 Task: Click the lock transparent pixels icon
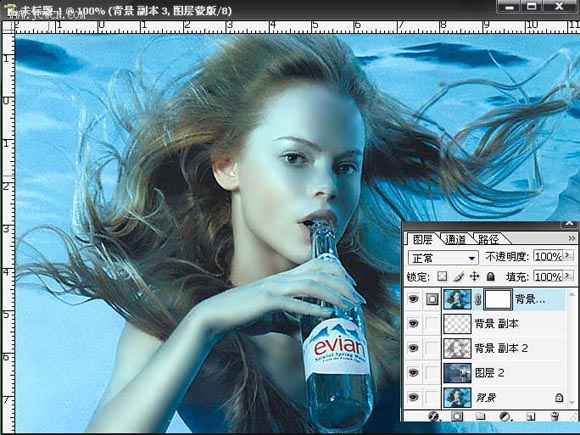[x=442, y=276]
